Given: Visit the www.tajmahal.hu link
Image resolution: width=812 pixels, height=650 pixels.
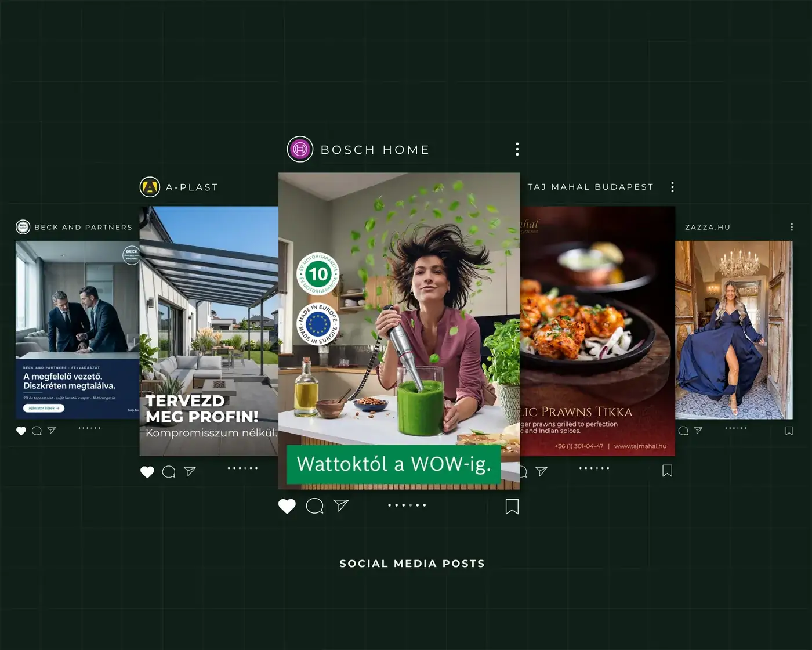Looking at the screenshot, I should click(x=640, y=446).
